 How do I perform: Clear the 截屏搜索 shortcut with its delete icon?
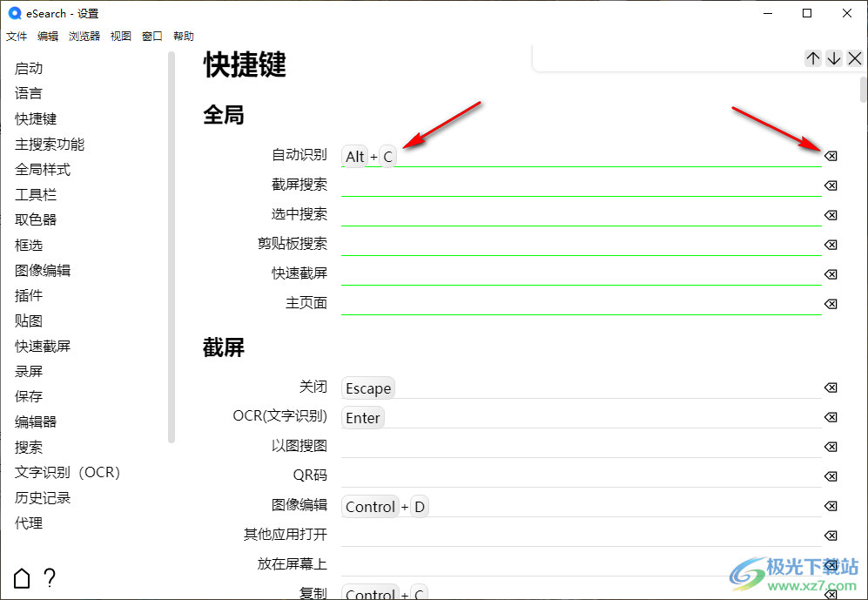(831, 185)
